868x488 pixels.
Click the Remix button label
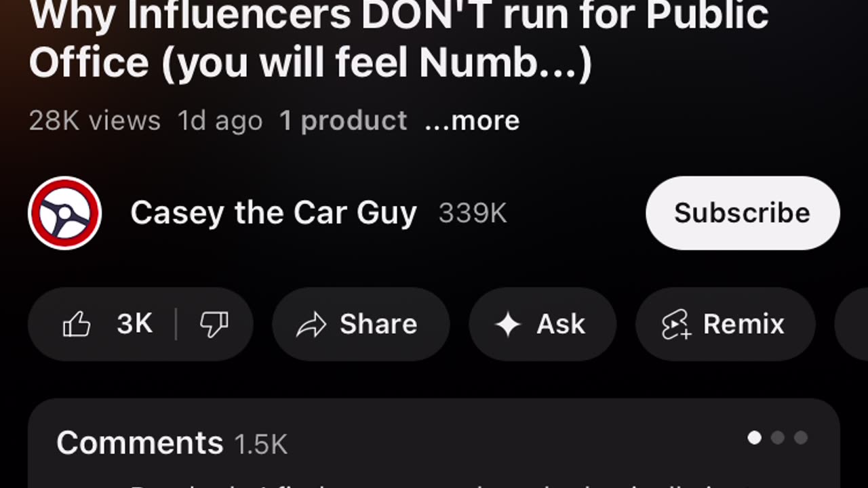click(x=743, y=325)
